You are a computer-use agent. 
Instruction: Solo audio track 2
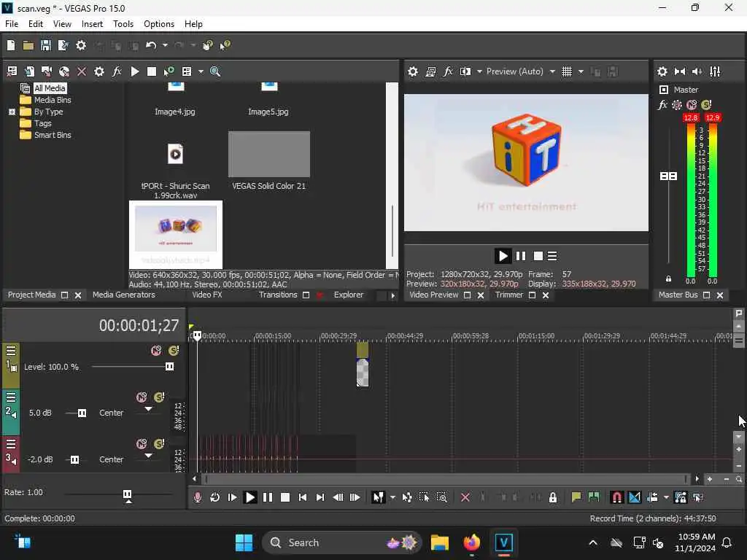(160, 397)
